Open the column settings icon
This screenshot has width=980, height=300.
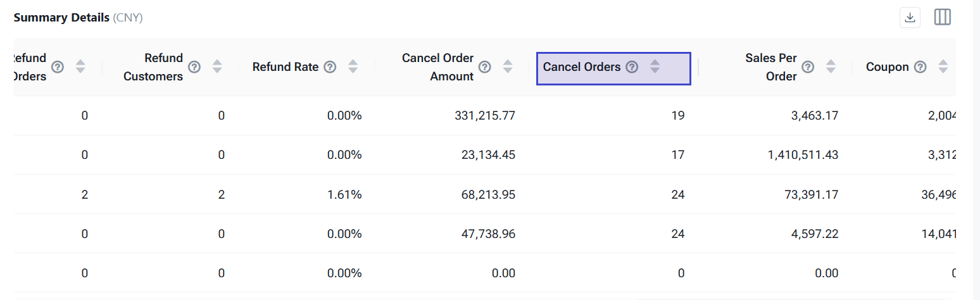pyautogui.click(x=943, y=18)
